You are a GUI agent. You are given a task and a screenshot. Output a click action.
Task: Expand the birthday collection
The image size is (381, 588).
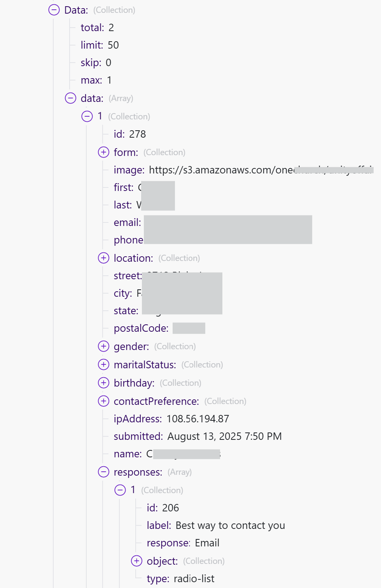tap(103, 383)
